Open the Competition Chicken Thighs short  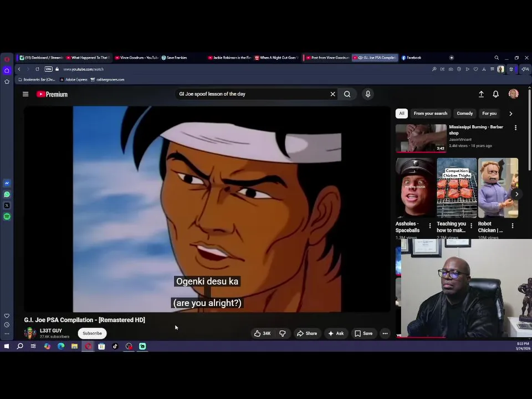[x=457, y=188]
